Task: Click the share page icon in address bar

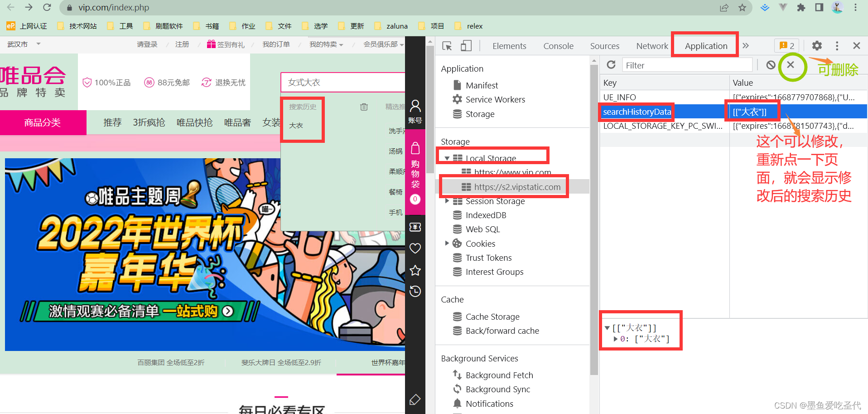Action: click(724, 8)
